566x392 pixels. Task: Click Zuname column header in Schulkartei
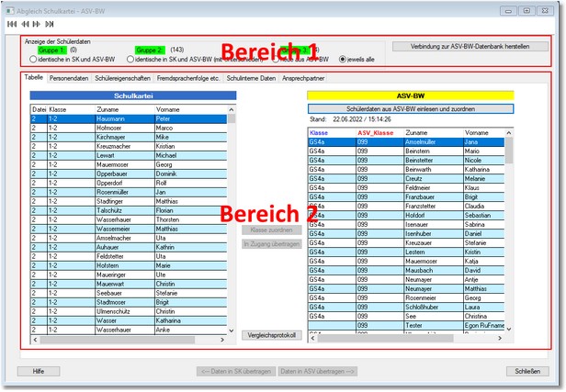point(125,109)
